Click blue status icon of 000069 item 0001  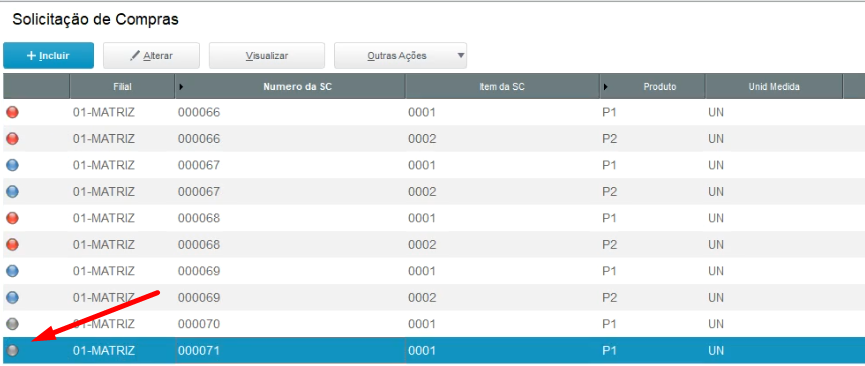tap(12, 271)
